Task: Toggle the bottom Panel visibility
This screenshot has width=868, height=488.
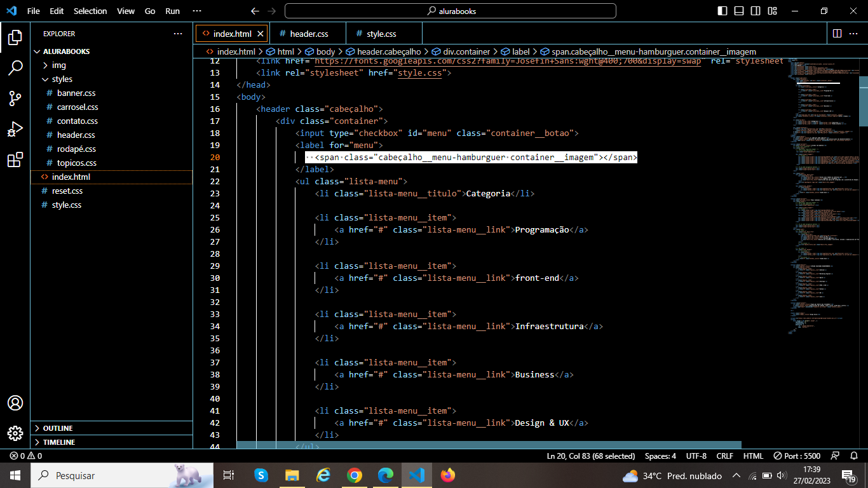Action: point(739,11)
